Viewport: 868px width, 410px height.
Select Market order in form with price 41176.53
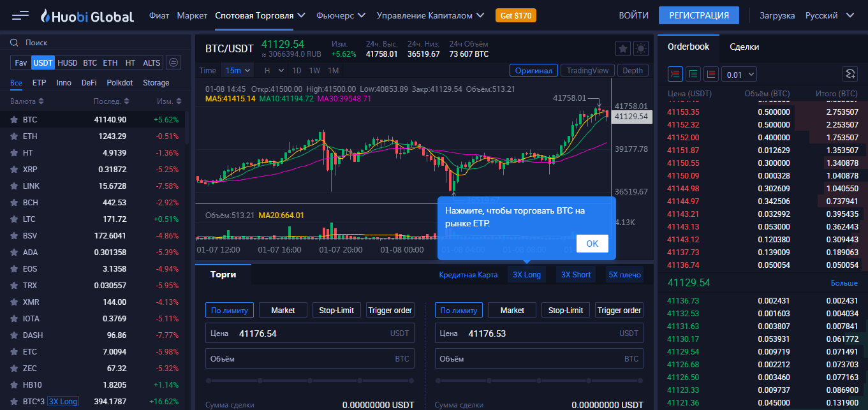512,310
